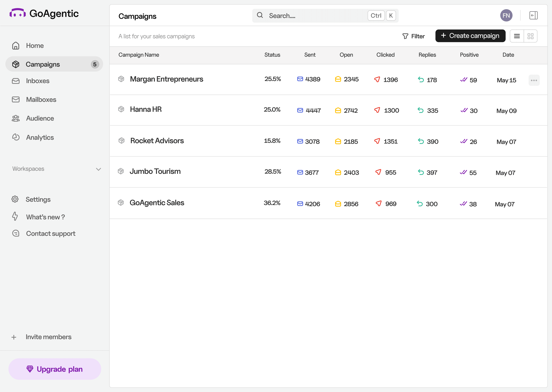Viewport: 552px width, 392px height.
Task: Open the Campaigns section in the sidebar
Action: (x=43, y=64)
